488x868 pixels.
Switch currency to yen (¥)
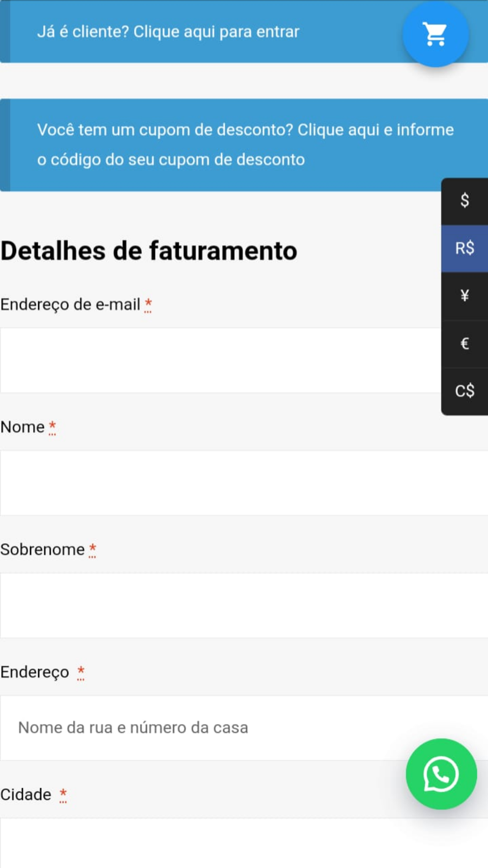click(x=465, y=295)
